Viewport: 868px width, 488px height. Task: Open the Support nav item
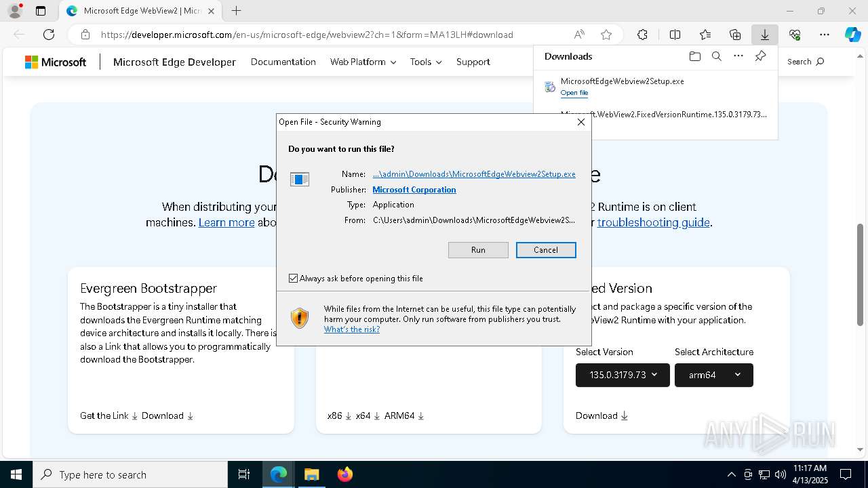[x=473, y=62]
